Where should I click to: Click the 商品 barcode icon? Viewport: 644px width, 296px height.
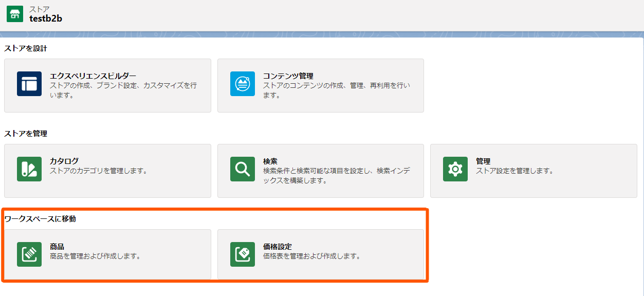click(x=29, y=254)
